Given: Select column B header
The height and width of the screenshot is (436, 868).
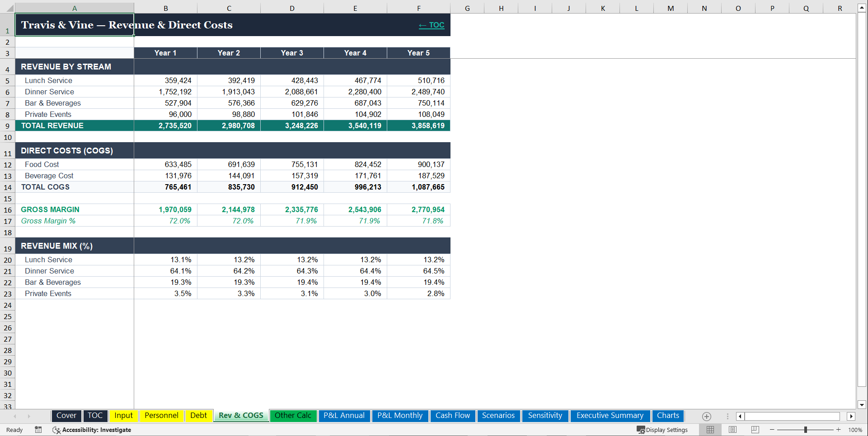Looking at the screenshot, I should [x=166, y=8].
